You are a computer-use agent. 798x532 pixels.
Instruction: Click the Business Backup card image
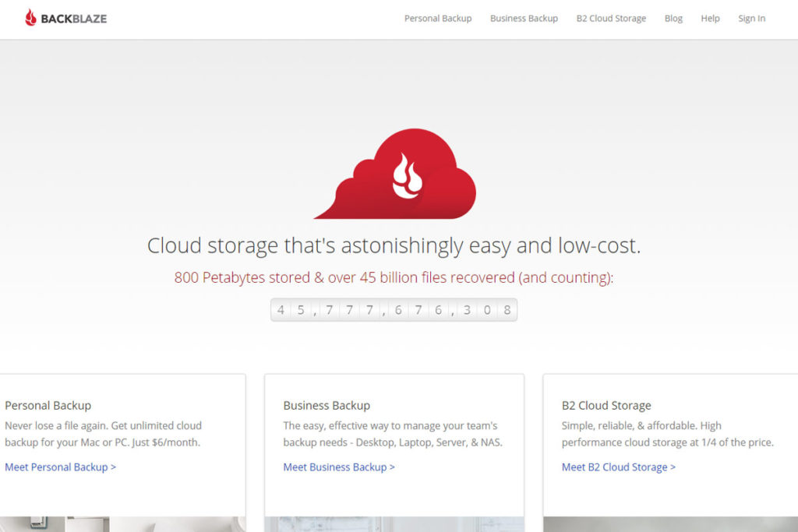point(394,524)
